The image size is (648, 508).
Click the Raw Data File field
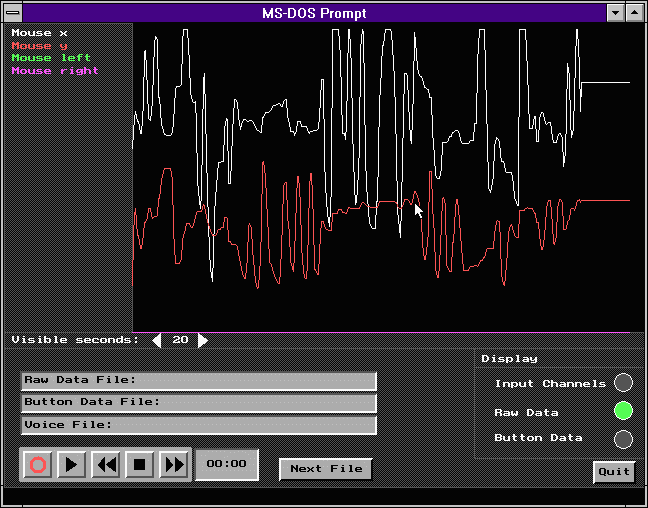(199, 381)
